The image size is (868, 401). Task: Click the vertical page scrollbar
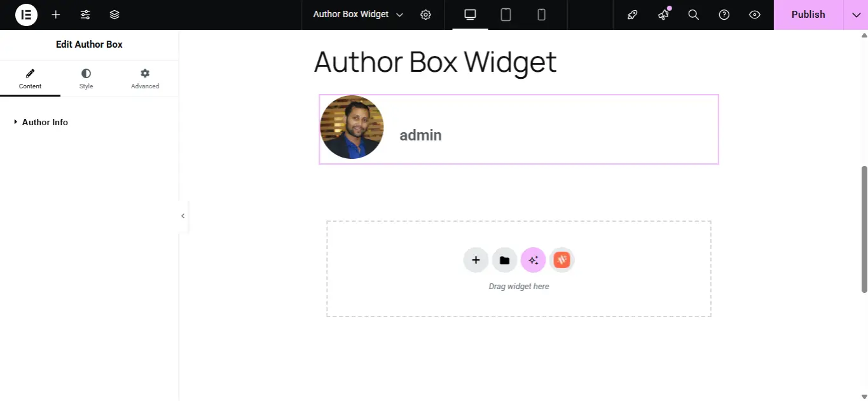coord(864,229)
